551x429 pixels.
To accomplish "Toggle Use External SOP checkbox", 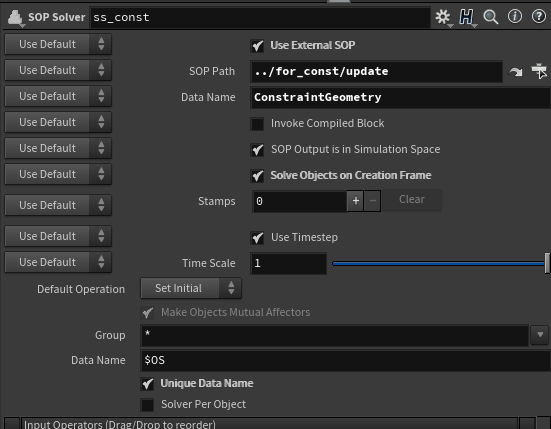I will coord(257,46).
